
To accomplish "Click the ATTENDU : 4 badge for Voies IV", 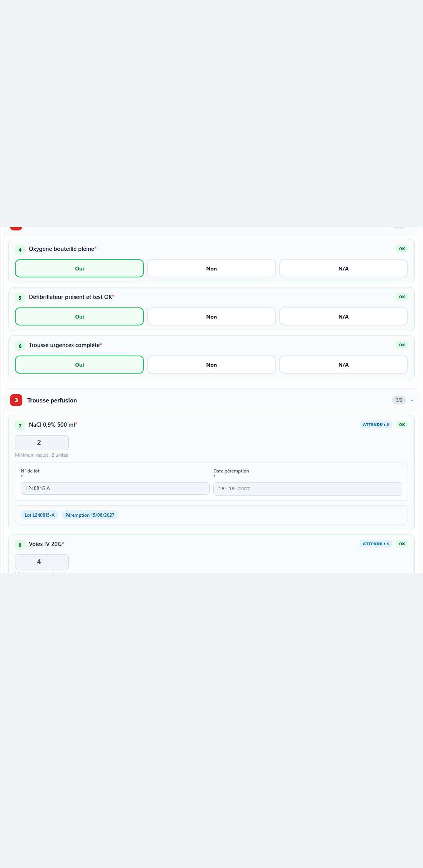I will (x=376, y=544).
